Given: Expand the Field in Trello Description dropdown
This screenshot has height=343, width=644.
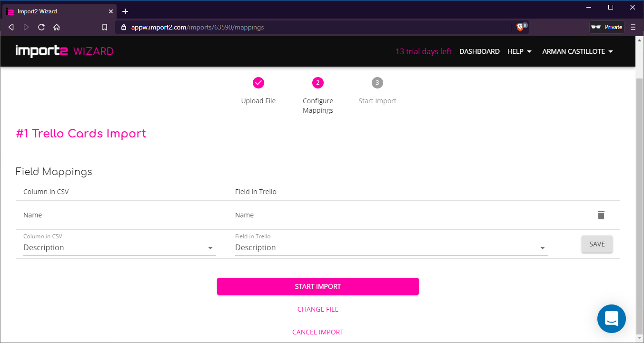Looking at the screenshot, I should click(391, 248).
